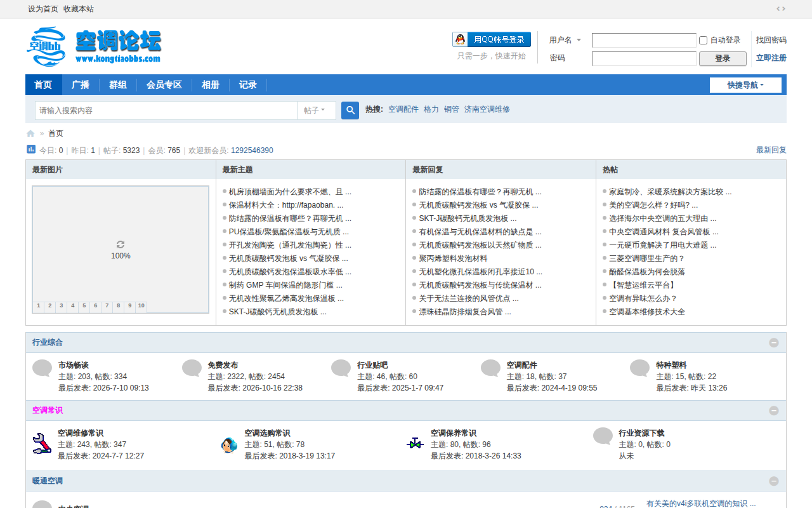
Task: Click the speech bubble icon for 免费发布
Action: pos(192,368)
